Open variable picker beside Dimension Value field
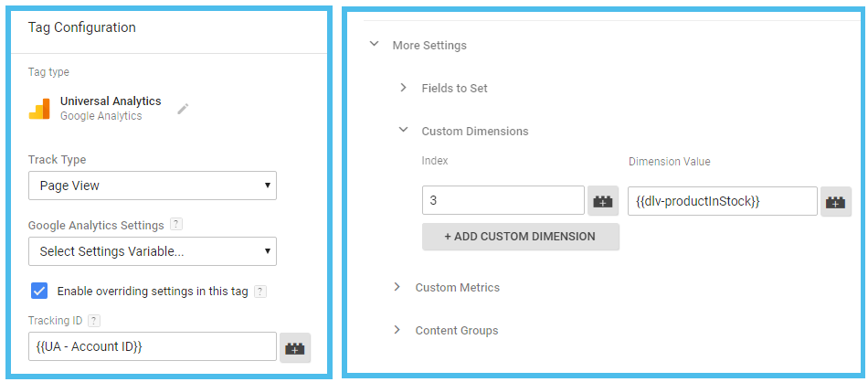The width and height of the screenshot is (868, 382). point(836,201)
